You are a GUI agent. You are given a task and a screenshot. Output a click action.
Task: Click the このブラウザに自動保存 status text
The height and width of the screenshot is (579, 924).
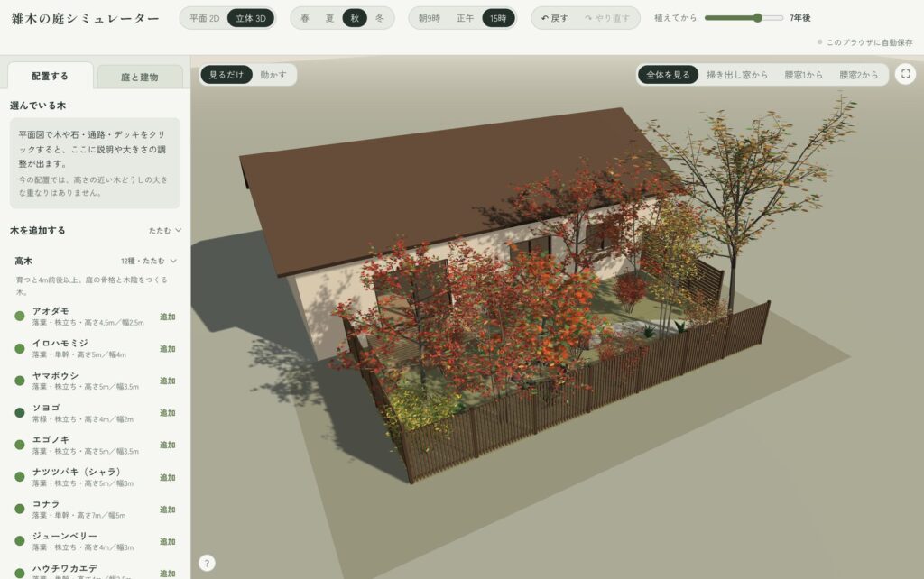tap(869, 42)
